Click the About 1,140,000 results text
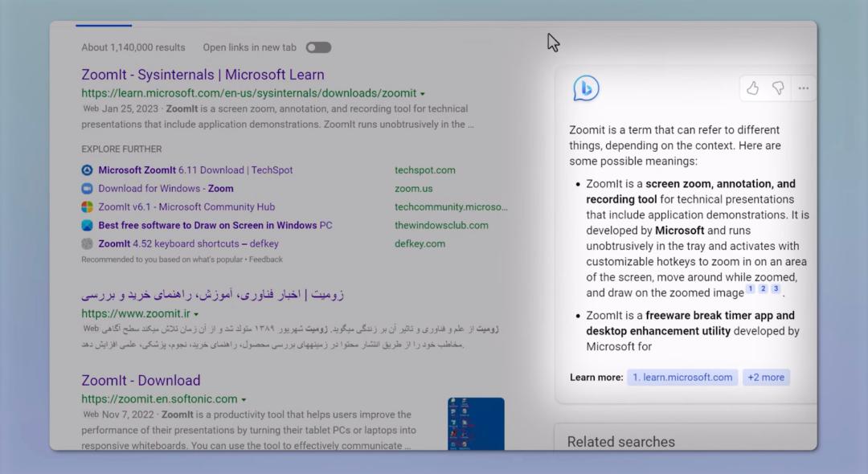The width and height of the screenshot is (868, 474). click(133, 47)
